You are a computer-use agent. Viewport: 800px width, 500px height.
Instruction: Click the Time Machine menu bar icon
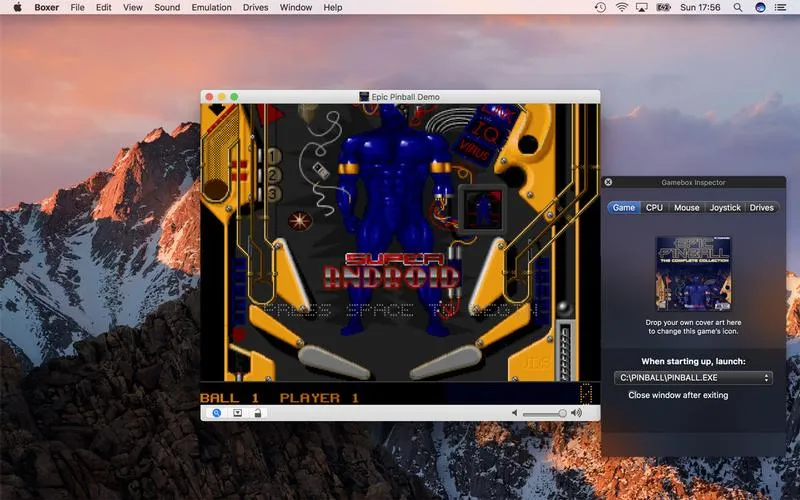pos(601,7)
